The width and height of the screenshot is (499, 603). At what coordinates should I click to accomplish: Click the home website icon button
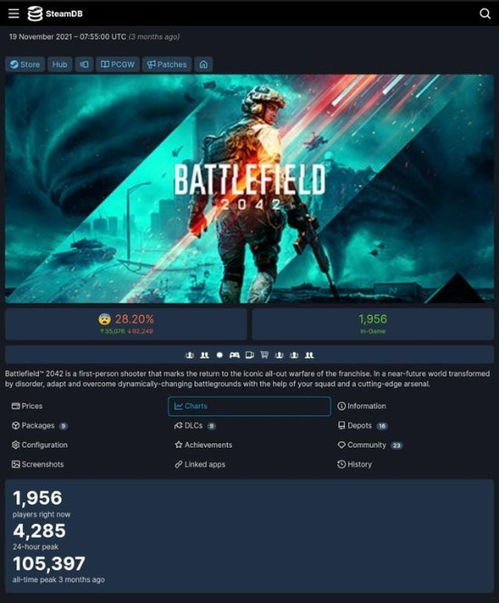[203, 64]
